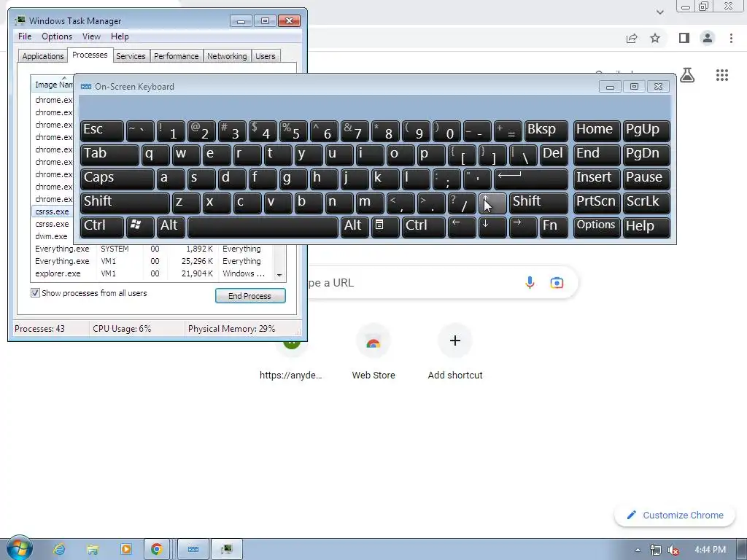Toggle the Caps key on On-Screen Keyboard

tap(117, 179)
